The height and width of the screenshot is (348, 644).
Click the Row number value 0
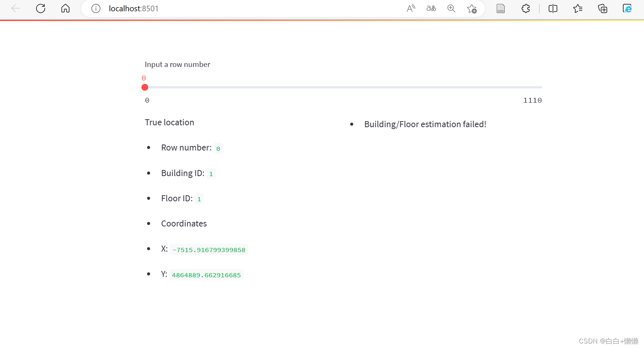point(218,149)
